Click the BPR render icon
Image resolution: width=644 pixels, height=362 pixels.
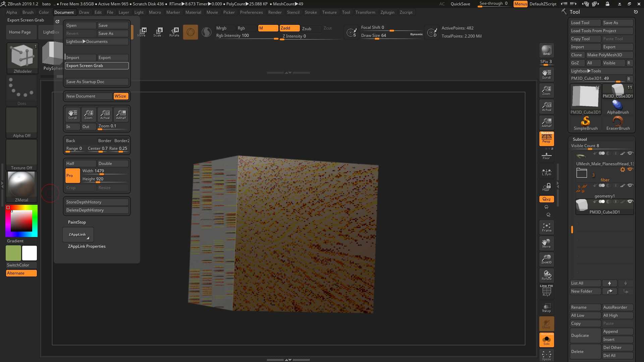[x=546, y=50]
